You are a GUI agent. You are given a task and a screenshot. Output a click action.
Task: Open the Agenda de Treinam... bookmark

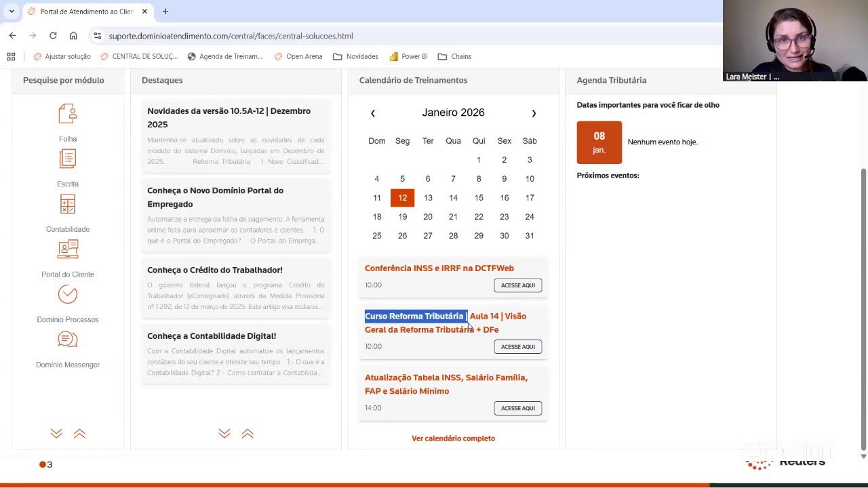point(225,56)
